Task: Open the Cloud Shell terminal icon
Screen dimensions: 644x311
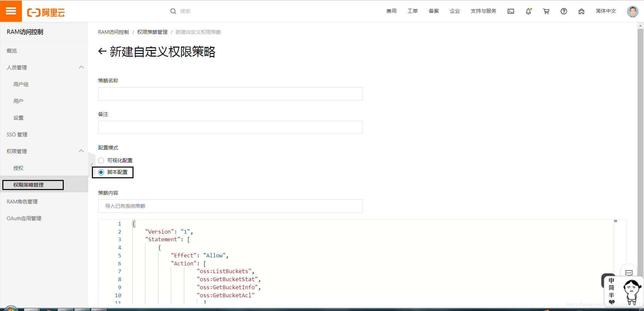Action: point(511,11)
